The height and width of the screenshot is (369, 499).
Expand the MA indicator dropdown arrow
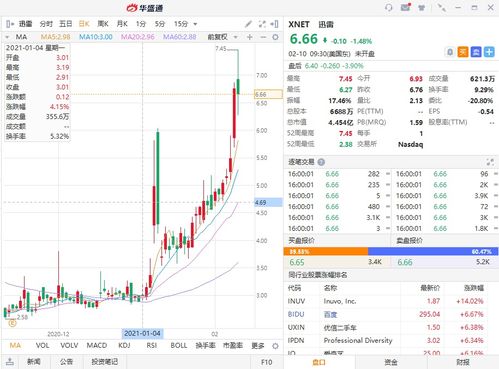pyautogui.click(x=7, y=37)
